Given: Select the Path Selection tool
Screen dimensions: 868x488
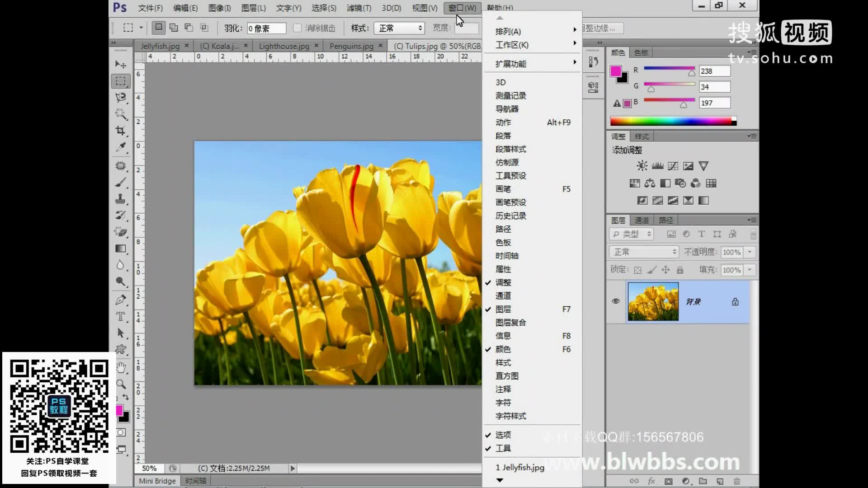Looking at the screenshot, I should pyautogui.click(x=120, y=333).
